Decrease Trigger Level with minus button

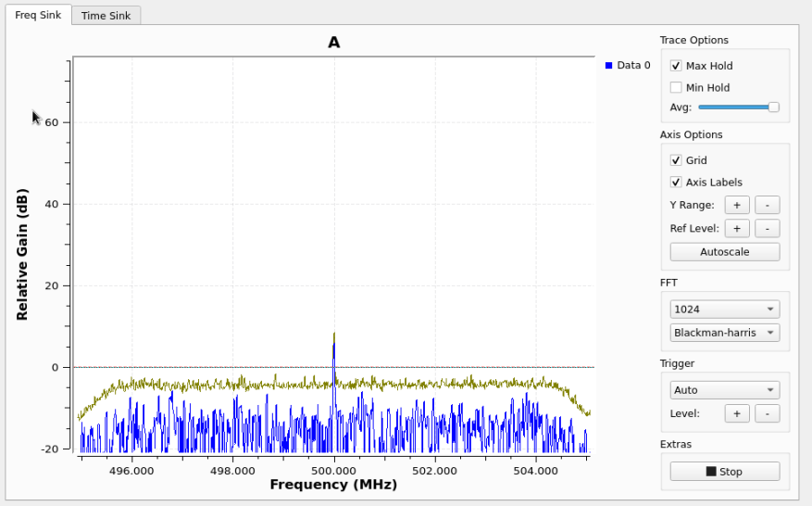coord(768,413)
